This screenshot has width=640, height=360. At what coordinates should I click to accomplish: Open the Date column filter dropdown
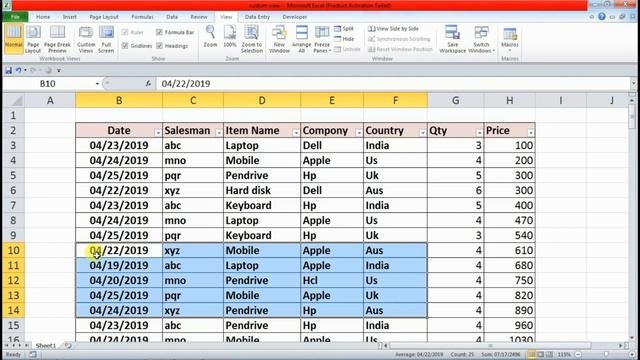pyautogui.click(x=158, y=132)
